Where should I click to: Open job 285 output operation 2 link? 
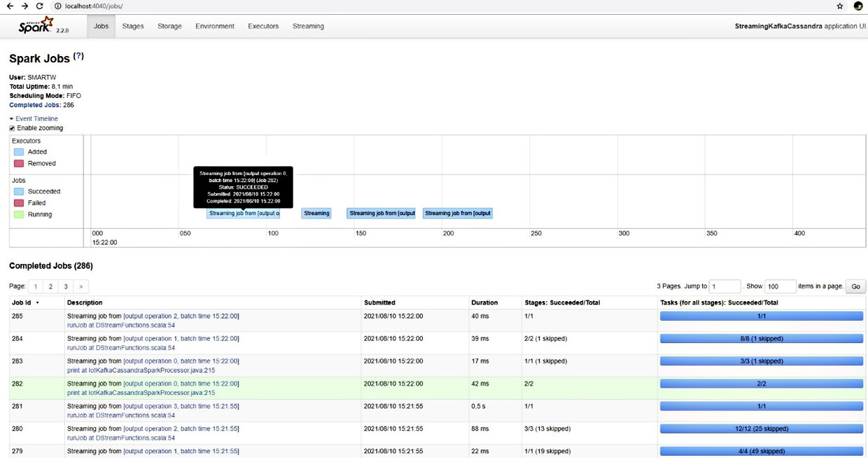(181, 316)
